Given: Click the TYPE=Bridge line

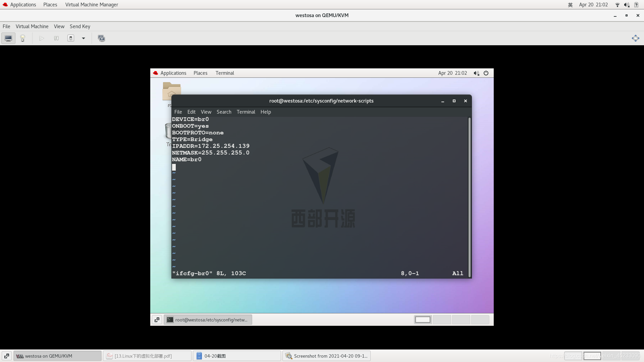Looking at the screenshot, I should (192, 139).
